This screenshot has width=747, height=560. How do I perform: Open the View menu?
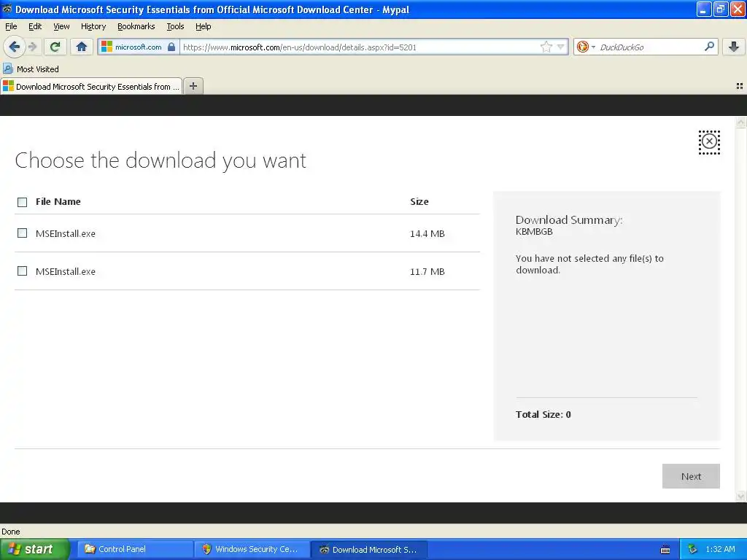(61, 26)
